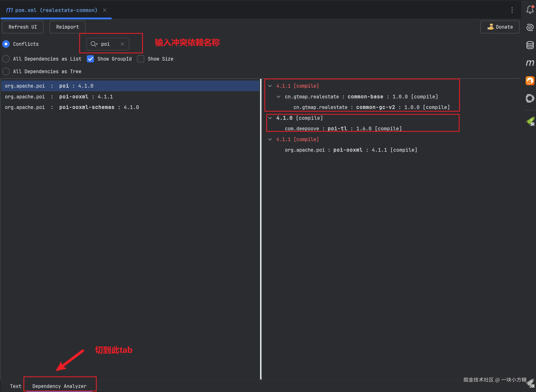Collapse the first 4.1.1 [compile] node
The height and width of the screenshot is (392, 536).
pyautogui.click(x=270, y=86)
